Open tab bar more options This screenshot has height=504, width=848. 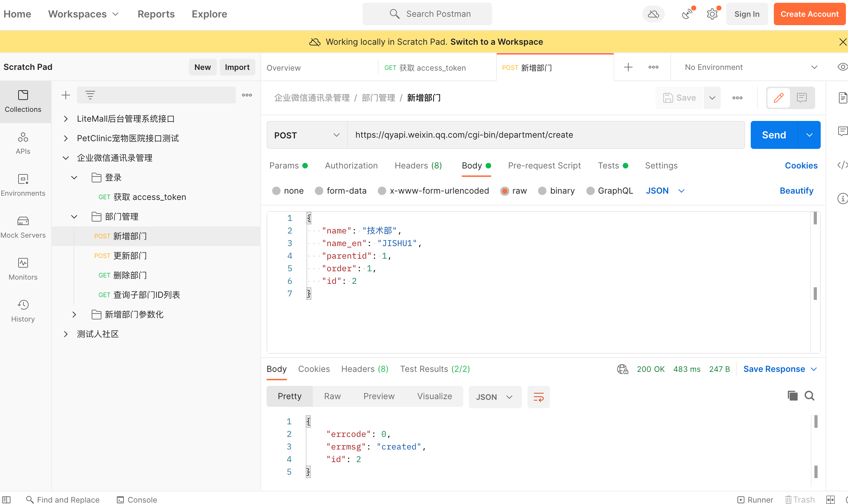[653, 67]
